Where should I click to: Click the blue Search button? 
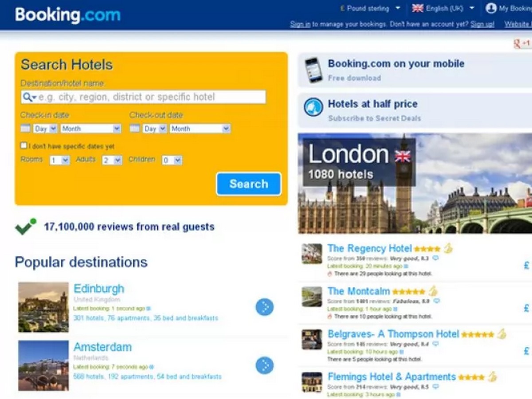click(249, 184)
